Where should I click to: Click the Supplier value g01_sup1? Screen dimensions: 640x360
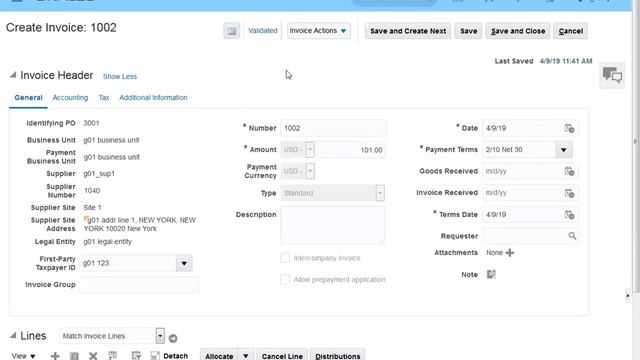[x=99, y=174]
